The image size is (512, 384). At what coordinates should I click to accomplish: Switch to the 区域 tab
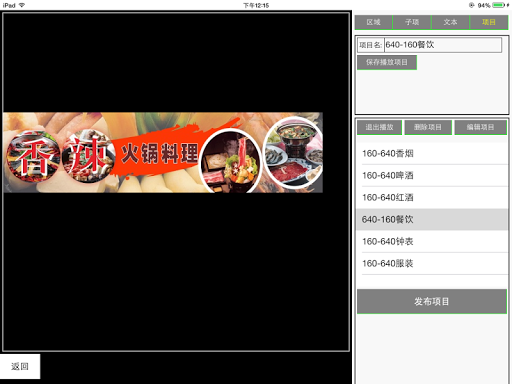point(373,22)
